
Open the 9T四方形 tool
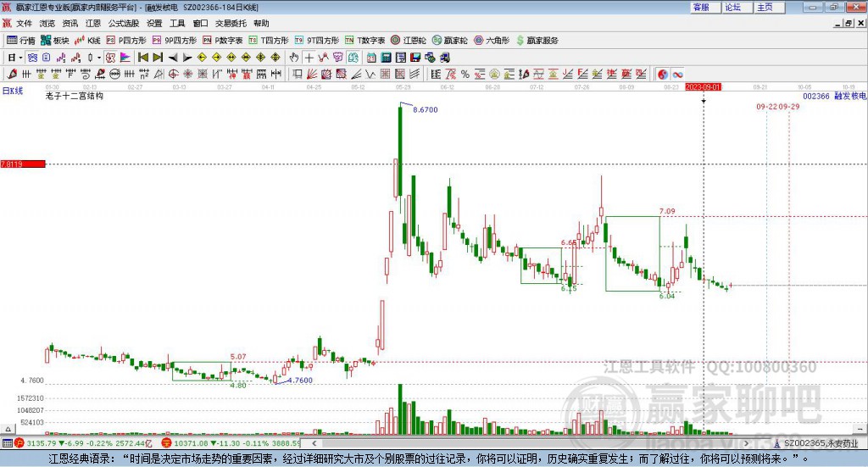pyautogui.click(x=317, y=41)
